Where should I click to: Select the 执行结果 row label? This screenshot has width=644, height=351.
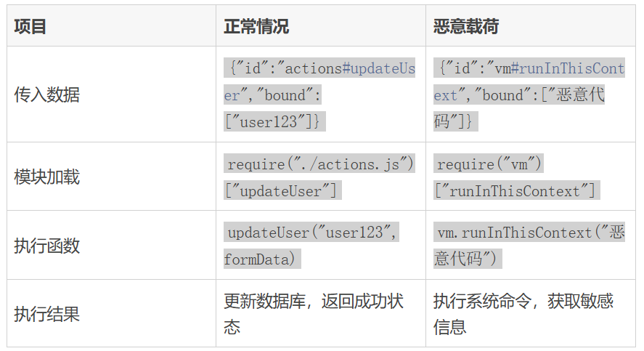click(x=47, y=315)
